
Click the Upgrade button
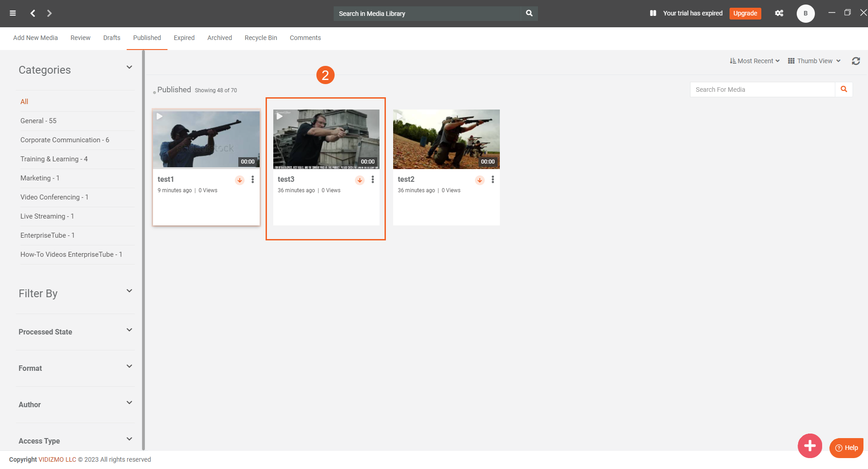745,13
